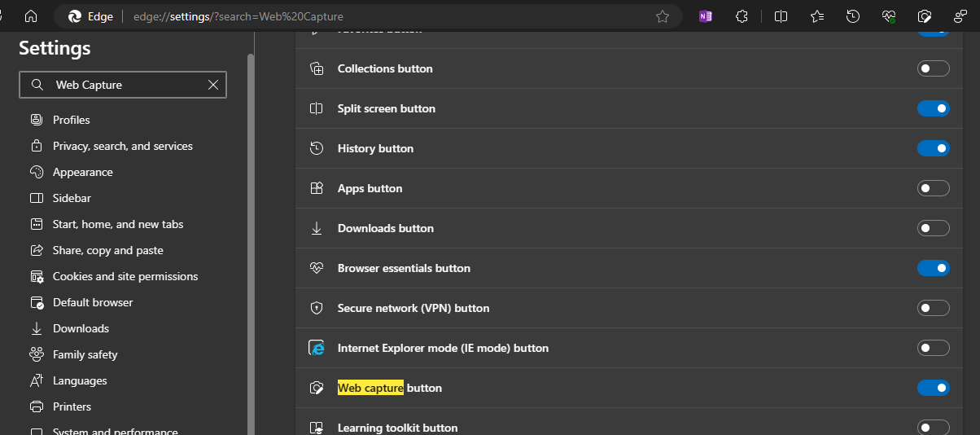Enable the Collections button toggle
Image resolution: width=980 pixels, height=435 pixels.
(x=933, y=68)
